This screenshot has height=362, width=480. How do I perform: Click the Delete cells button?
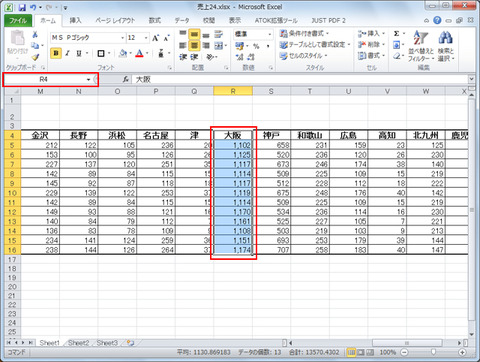pos(371,44)
